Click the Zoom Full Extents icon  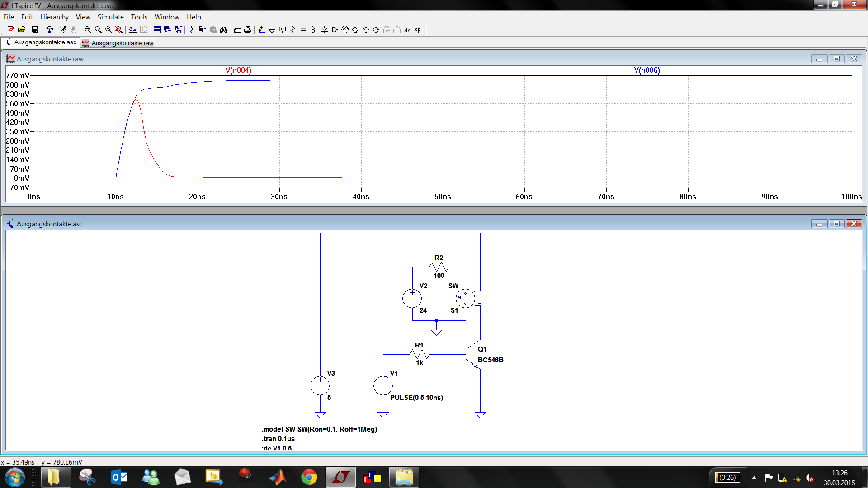click(119, 30)
